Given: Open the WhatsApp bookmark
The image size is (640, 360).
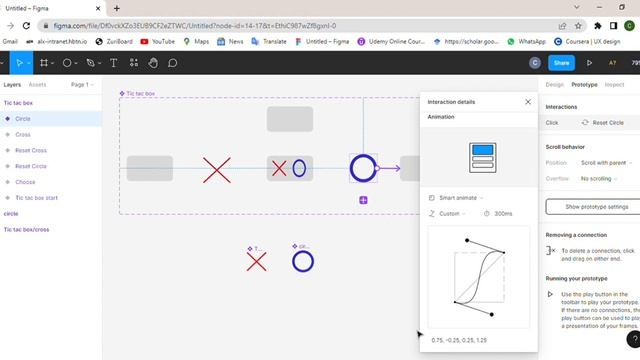Looking at the screenshot, I should coord(526,41).
